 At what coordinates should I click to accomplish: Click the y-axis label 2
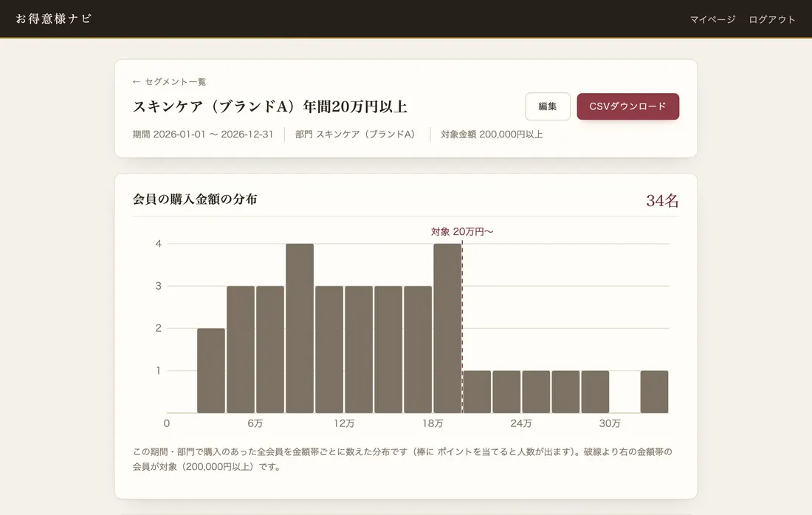(x=159, y=328)
